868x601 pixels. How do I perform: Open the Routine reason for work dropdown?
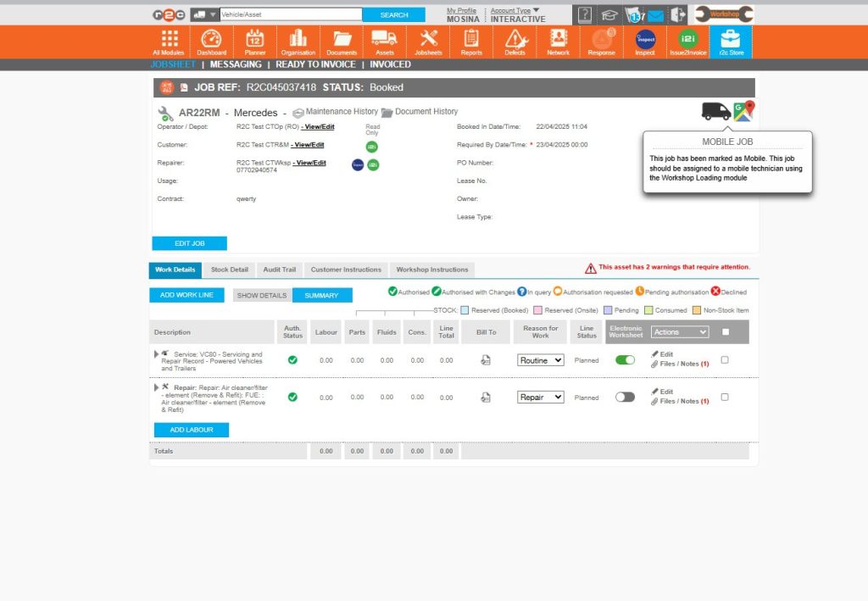pos(541,359)
